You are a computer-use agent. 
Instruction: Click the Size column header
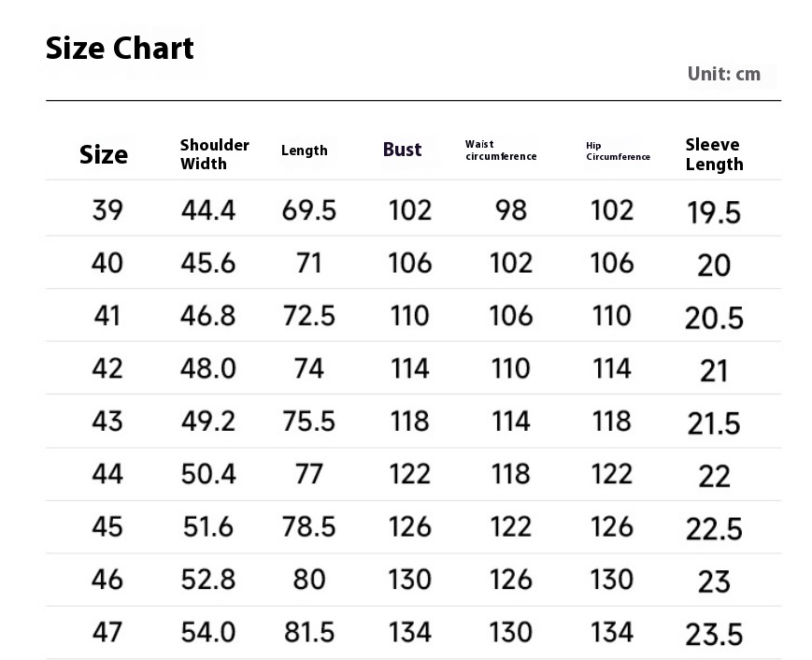pos(104,155)
